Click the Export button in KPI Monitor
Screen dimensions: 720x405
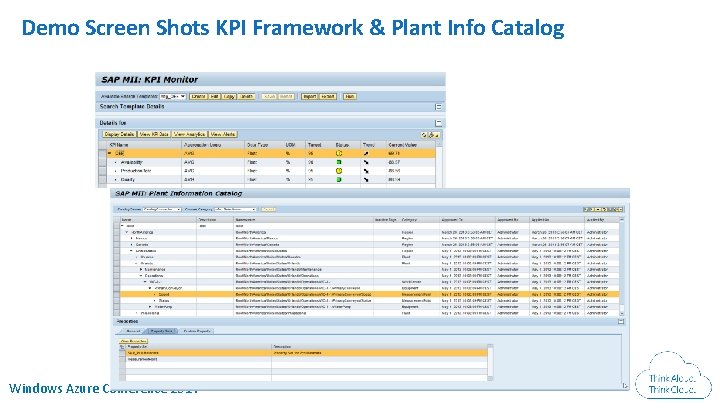point(327,96)
